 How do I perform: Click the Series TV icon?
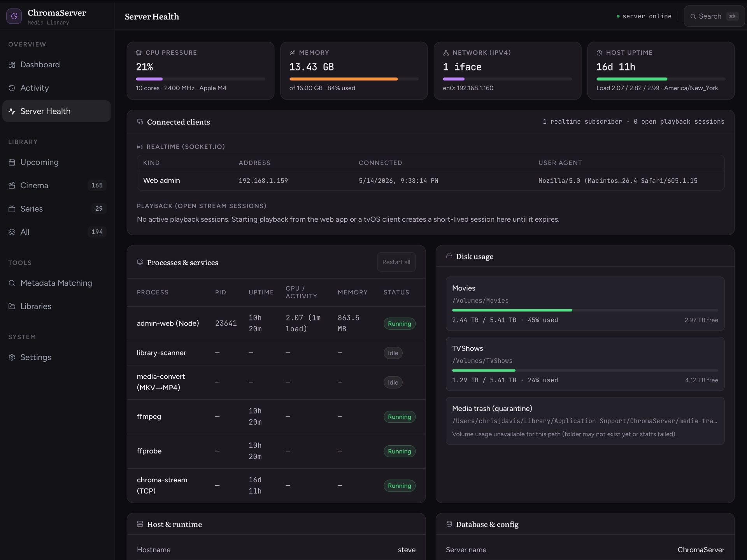point(12,209)
